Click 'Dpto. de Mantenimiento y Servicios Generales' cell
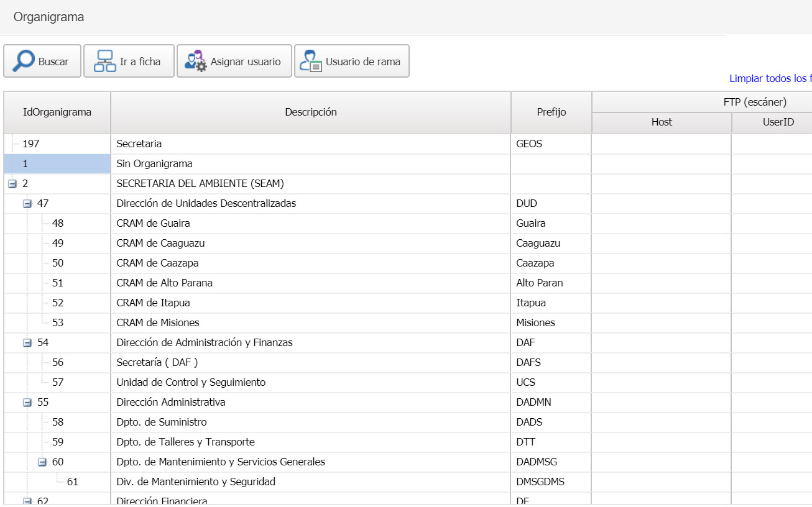 tap(311, 462)
